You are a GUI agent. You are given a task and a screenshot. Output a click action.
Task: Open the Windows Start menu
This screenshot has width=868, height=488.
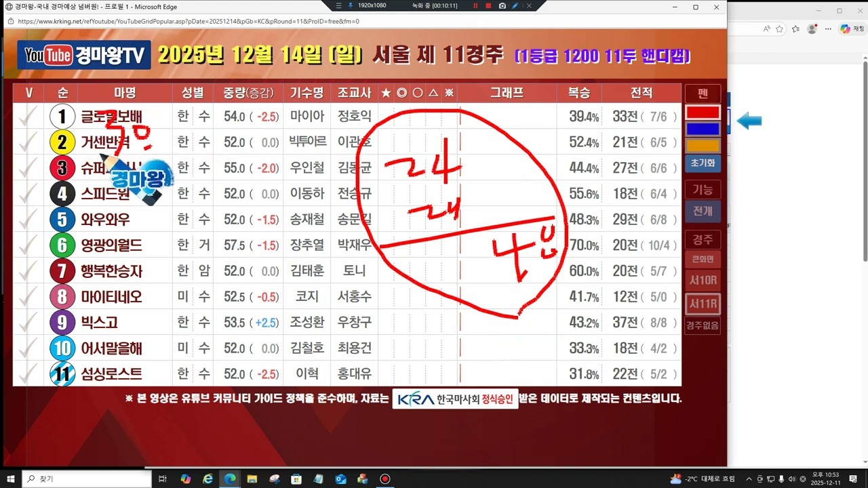pos(11,479)
